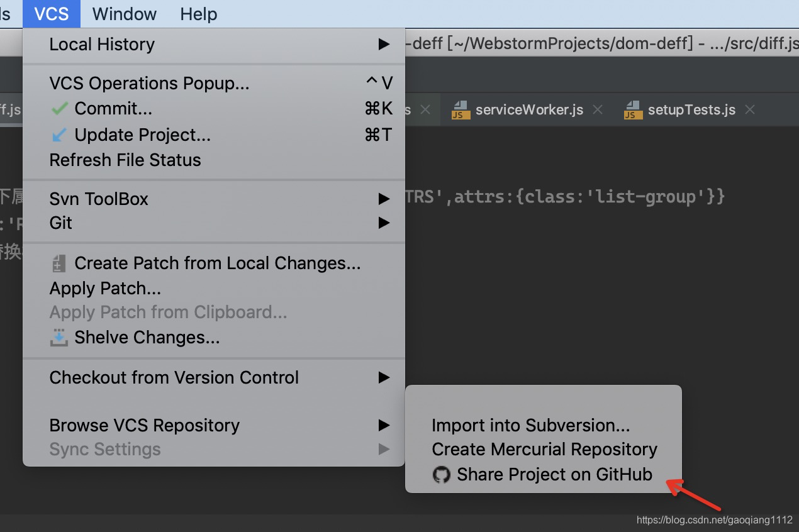799x532 pixels.
Task: Open the VCS menu in menu bar
Action: tap(52, 14)
